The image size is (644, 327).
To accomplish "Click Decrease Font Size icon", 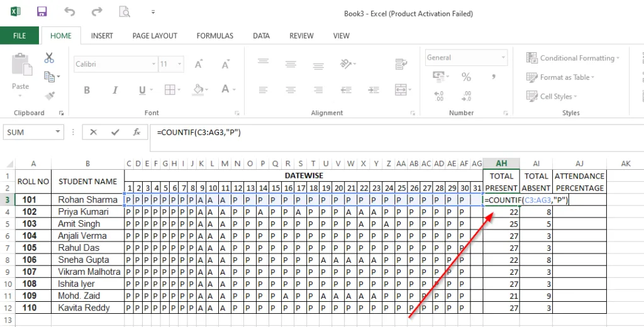I will 226,64.
